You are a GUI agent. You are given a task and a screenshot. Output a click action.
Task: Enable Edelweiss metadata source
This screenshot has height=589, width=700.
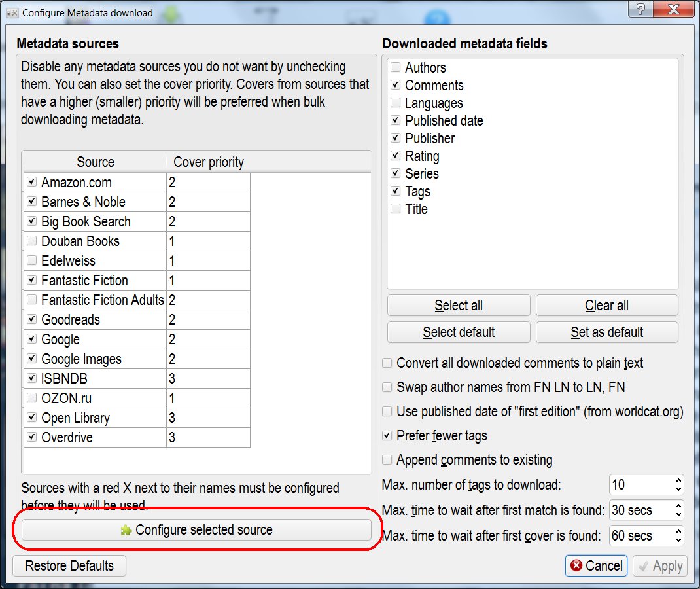(x=31, y=260)
